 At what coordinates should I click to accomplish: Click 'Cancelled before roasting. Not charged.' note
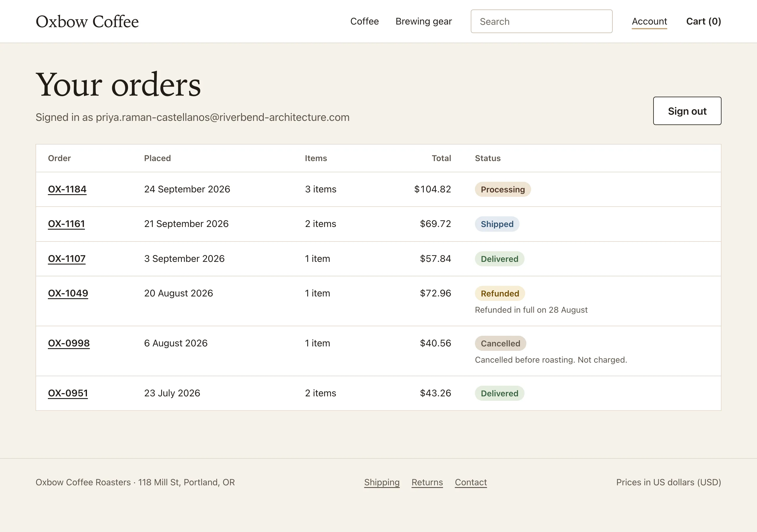[551, 360]
